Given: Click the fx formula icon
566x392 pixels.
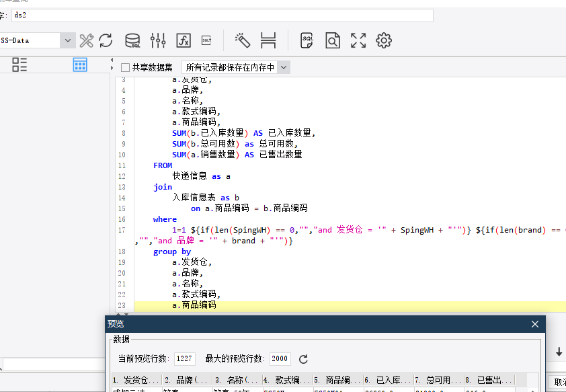Looking at the screenshot, I should pyautogui.click(x=184, y=40).
